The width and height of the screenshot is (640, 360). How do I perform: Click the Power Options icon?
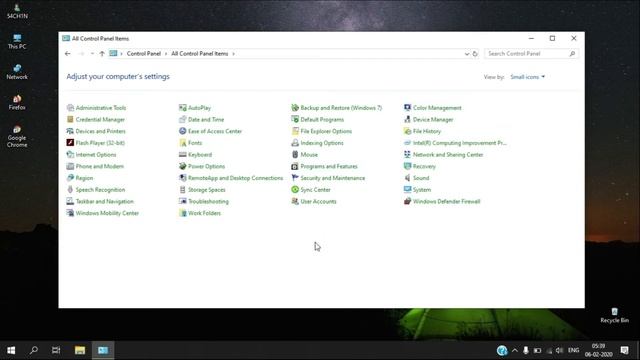[x=182, y=166]
